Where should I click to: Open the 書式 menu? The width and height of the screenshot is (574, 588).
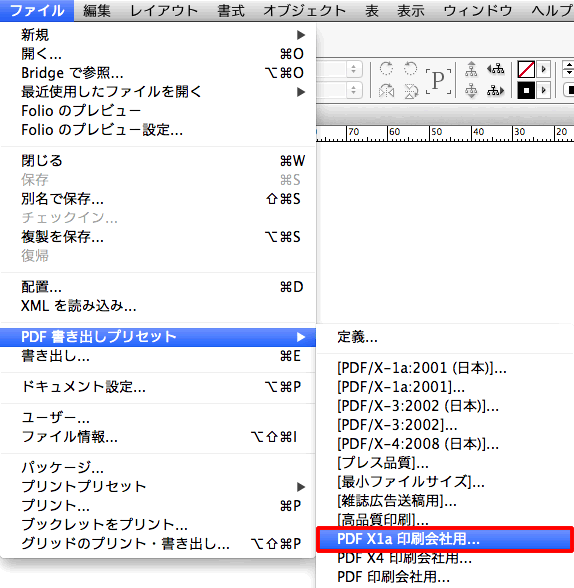(231, 10)
